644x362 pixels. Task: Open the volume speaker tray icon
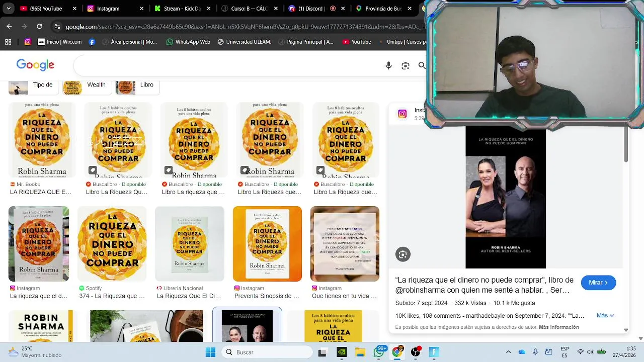coord(590,352)
